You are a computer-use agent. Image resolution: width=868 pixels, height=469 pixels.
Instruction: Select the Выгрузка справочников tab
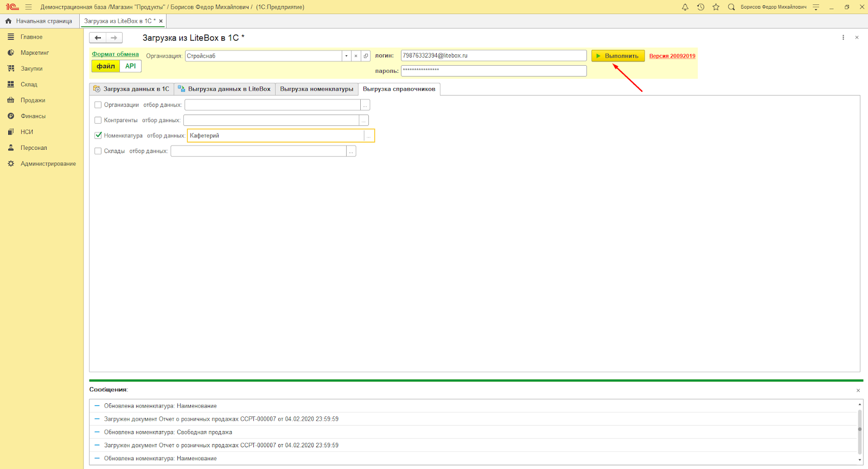click(399, 89)
